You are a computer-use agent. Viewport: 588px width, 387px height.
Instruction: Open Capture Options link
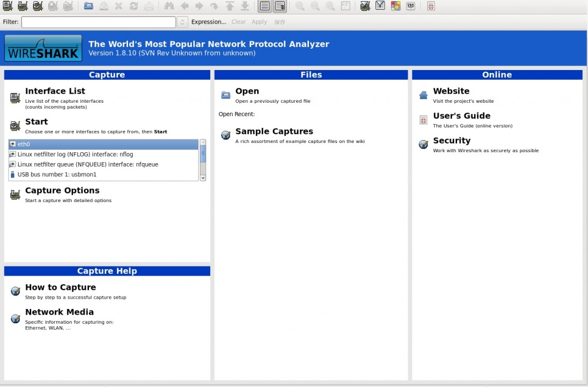[x=62, y=191]
